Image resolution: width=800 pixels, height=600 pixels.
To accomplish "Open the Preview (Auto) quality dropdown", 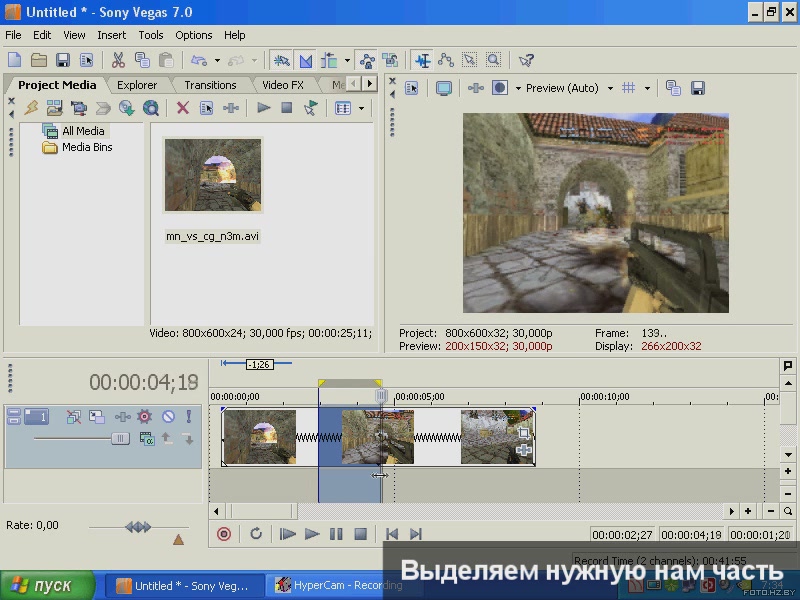I will click(610, 88).
